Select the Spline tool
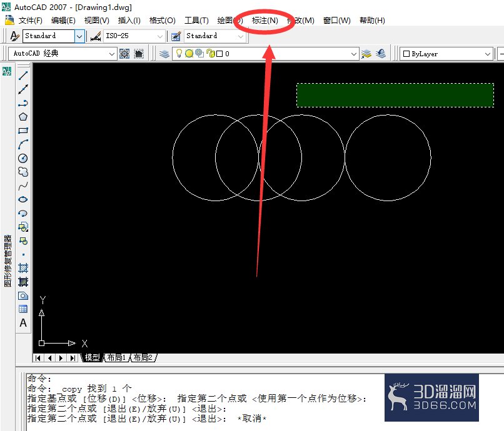This screenshot has height=431, width=504. point(23,186)
